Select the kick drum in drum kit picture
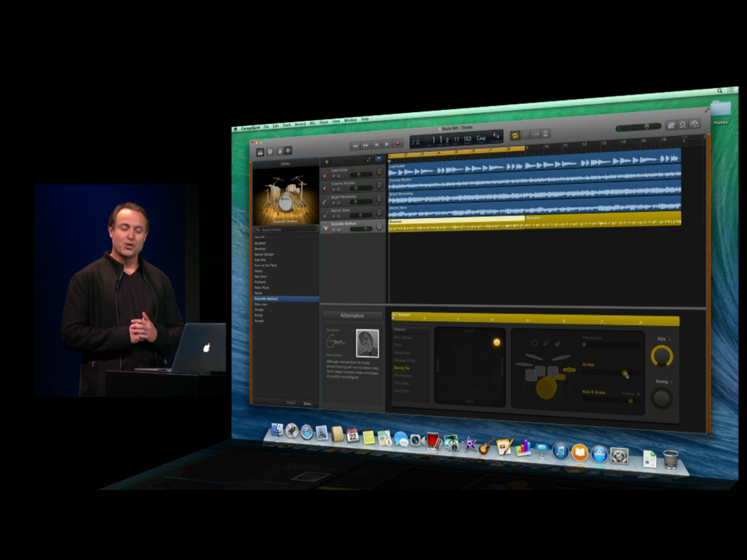Screen dimensions: 747x560 (x=546, y=388)
